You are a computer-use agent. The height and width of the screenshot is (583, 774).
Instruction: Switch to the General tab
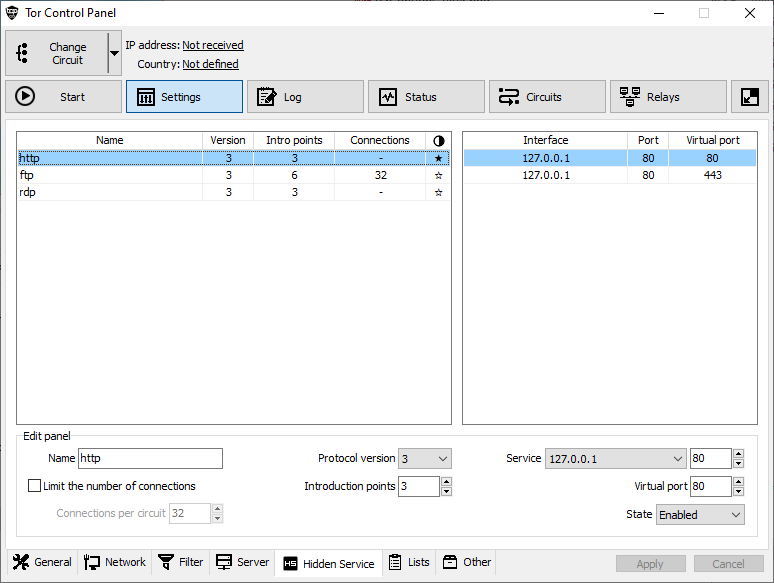coord(42,562)
